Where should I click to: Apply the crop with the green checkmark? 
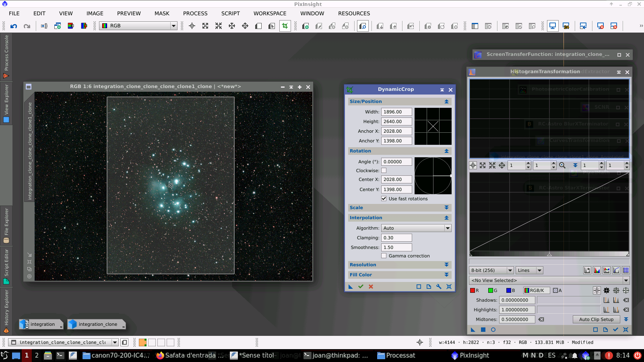point(361,287)
